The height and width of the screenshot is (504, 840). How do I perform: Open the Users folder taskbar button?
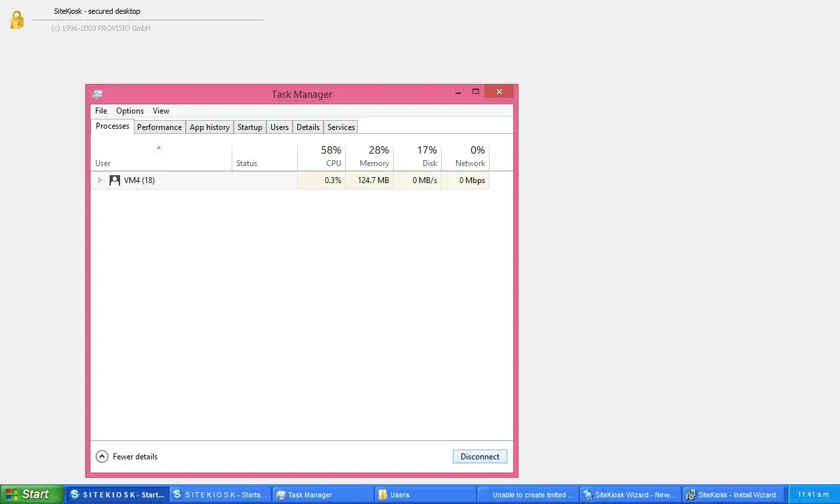click(425, 495)
